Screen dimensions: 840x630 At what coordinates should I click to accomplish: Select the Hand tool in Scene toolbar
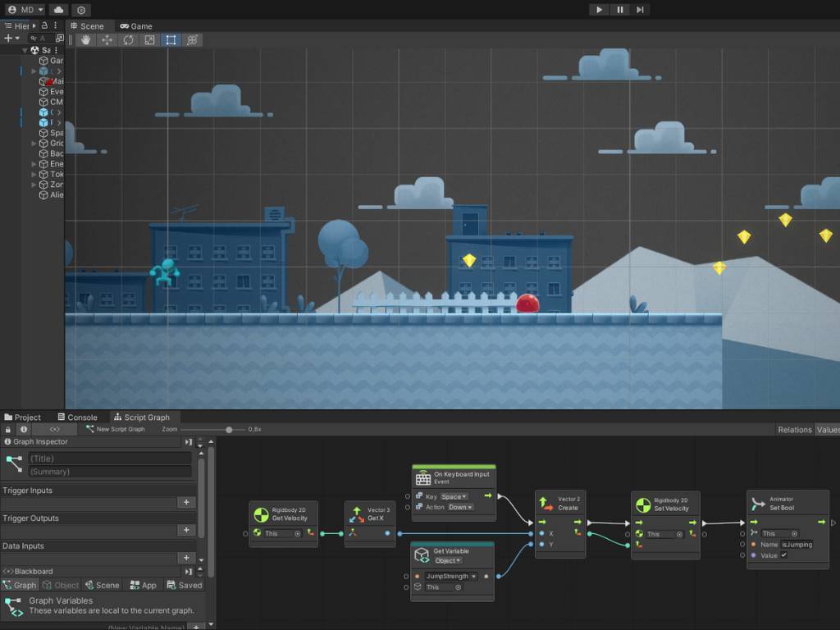[86, 40]
